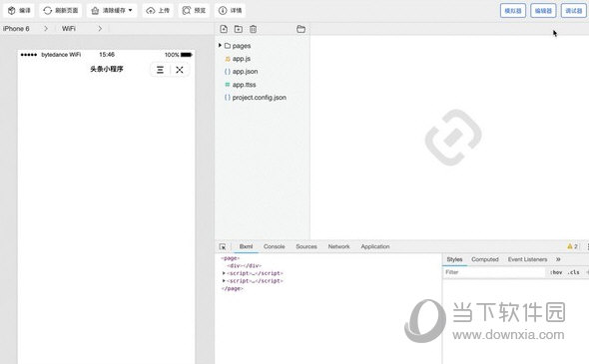Select the Styles tab
This screenshot has width=589, height=364.
(454, 259)
